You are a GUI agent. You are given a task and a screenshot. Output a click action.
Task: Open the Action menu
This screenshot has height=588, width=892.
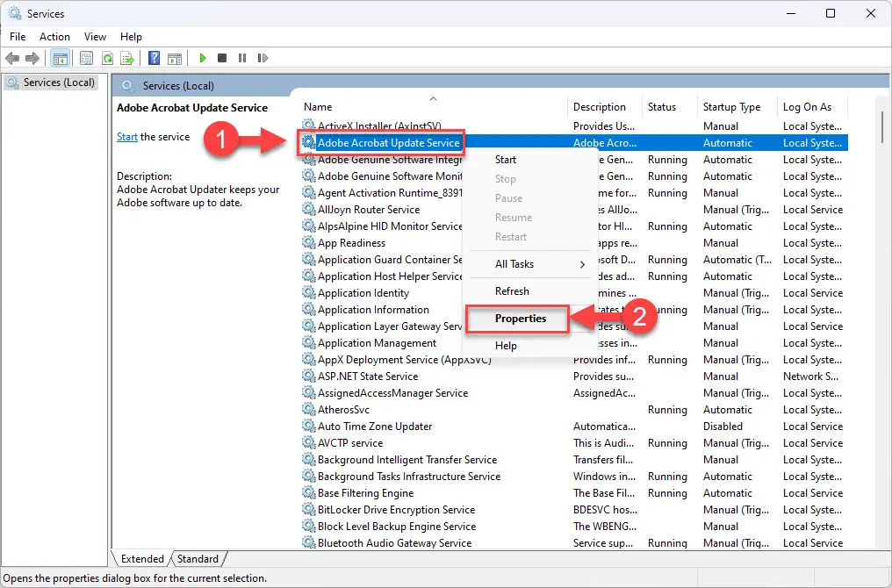coord(54,37)
